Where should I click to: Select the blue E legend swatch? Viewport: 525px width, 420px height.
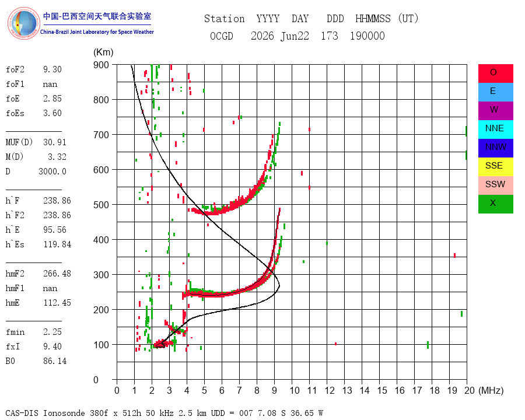495,92
